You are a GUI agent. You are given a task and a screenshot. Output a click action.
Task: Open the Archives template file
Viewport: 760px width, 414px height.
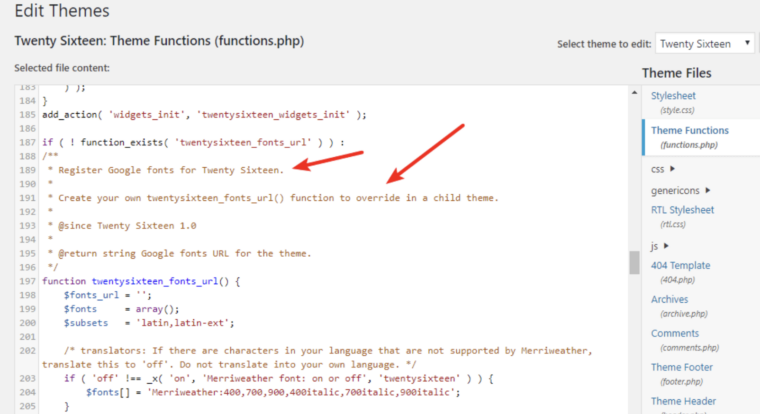pos(669,299)
